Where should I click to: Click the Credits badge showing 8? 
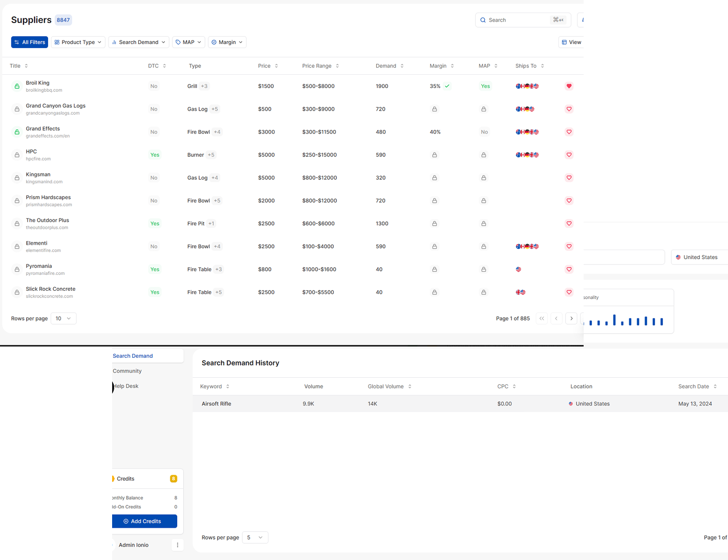pos(174,479)
